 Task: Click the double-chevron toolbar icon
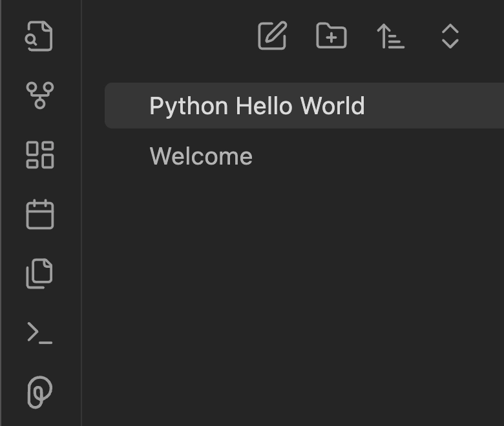450,36
